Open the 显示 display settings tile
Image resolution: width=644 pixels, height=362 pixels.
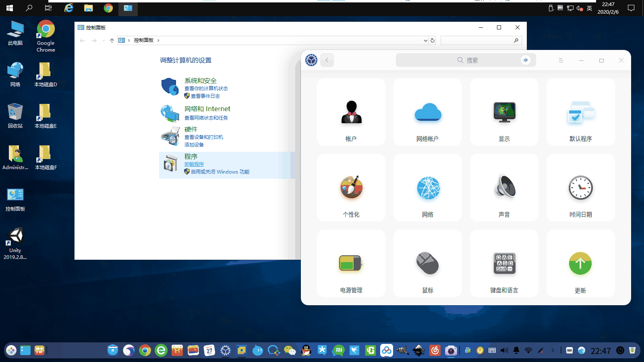[x=504, y=112]
